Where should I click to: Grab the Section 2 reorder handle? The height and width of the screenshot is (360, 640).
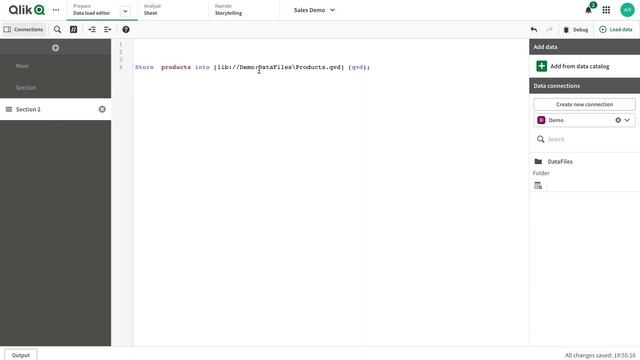pos(9,109)
